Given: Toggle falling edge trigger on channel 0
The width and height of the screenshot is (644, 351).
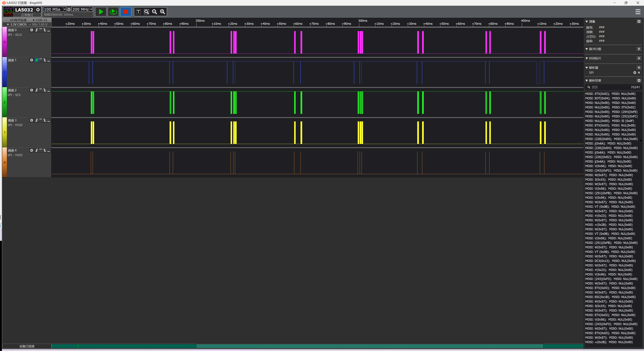Looking at the screenshot, I should coord(44,30).
